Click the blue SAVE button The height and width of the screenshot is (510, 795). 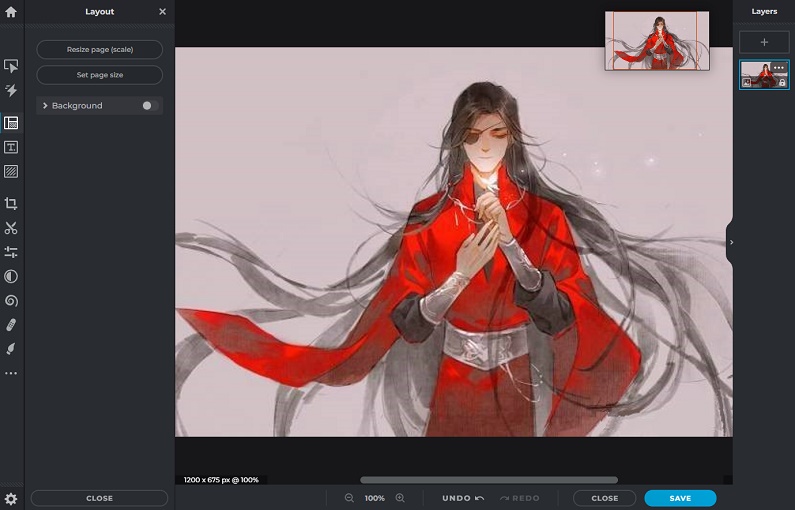point(680,498)
